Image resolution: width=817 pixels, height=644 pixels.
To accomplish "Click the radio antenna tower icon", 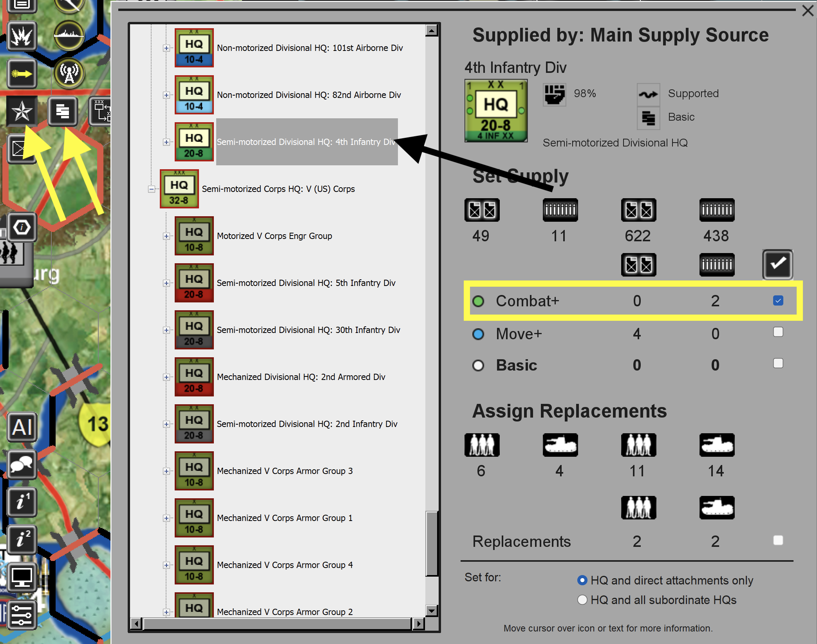I will click(x=69, y=73).
